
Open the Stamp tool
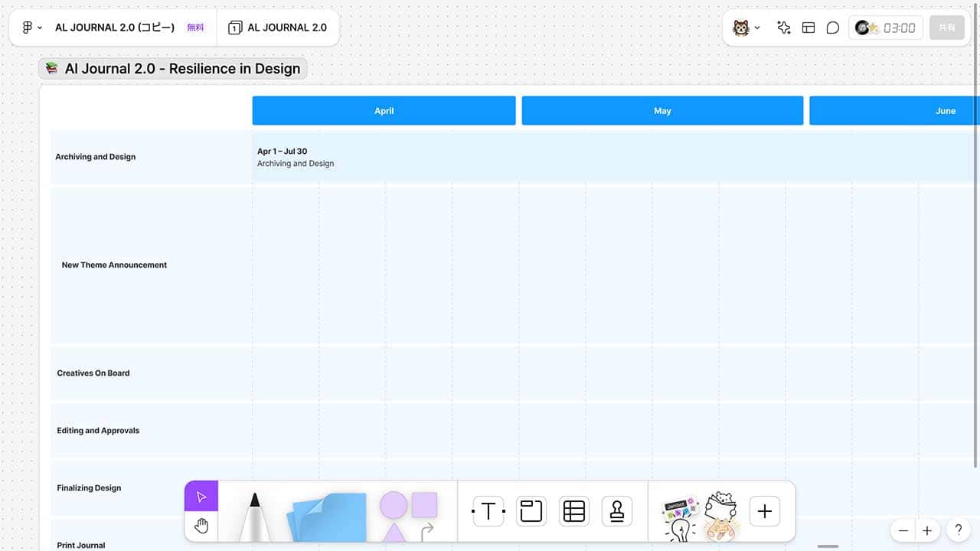(616, 511)
